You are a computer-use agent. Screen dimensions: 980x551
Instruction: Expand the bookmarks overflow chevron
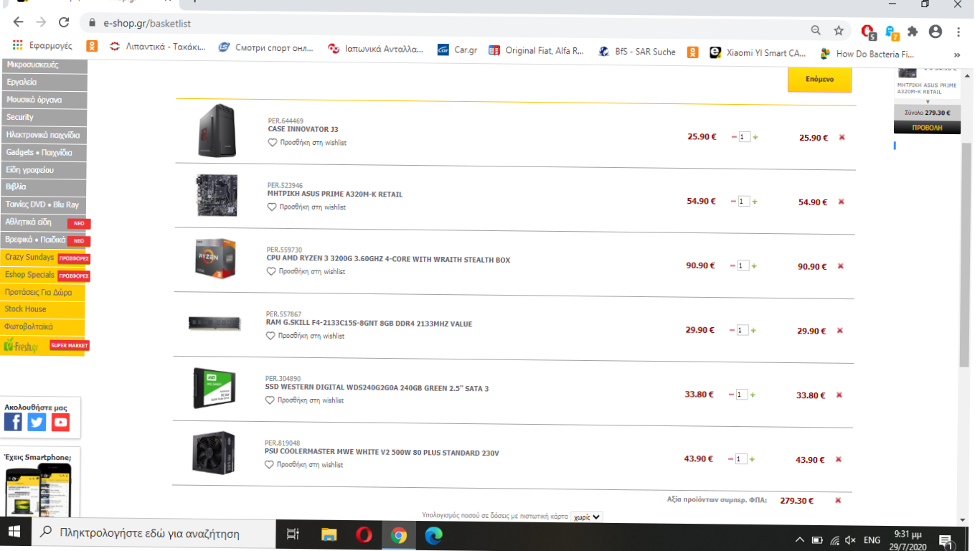[957, 55]
